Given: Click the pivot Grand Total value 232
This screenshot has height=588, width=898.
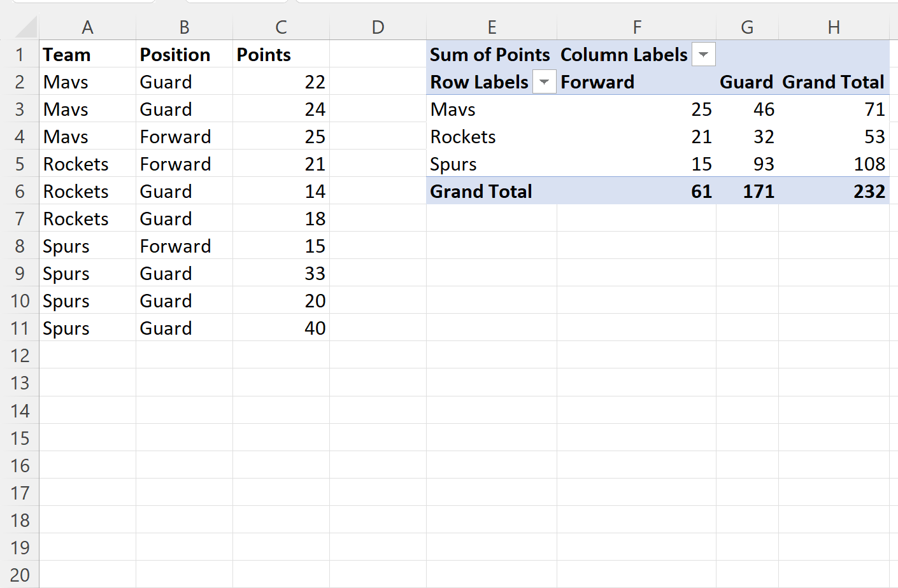Looking at the screenshot, I should (834, 192).
